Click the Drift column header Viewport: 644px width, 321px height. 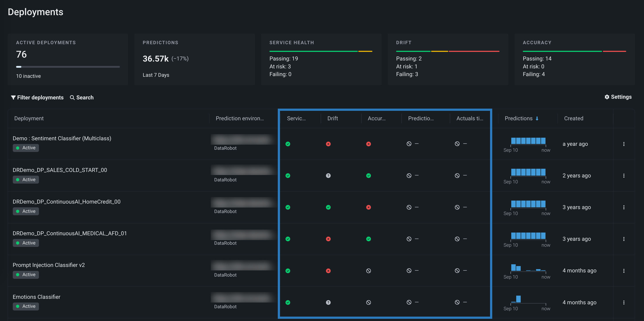coord(333,119)
